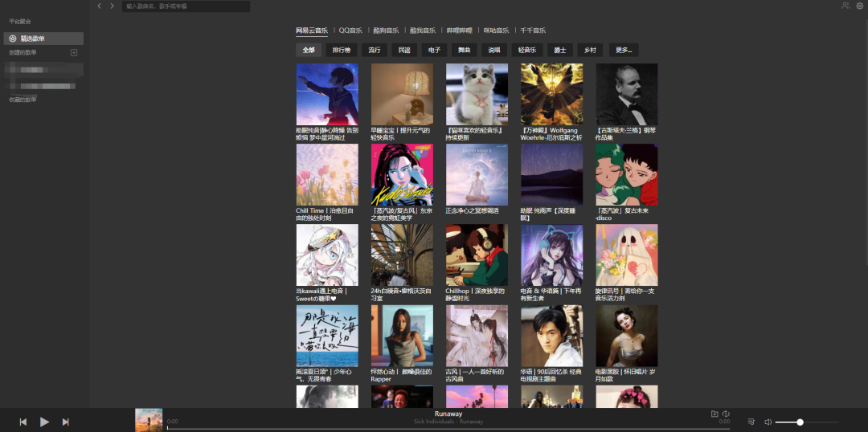Switch to the 咪咕音乐 tab
The image size is (868, 432).
pyautogui.click(x=496, y=31)
